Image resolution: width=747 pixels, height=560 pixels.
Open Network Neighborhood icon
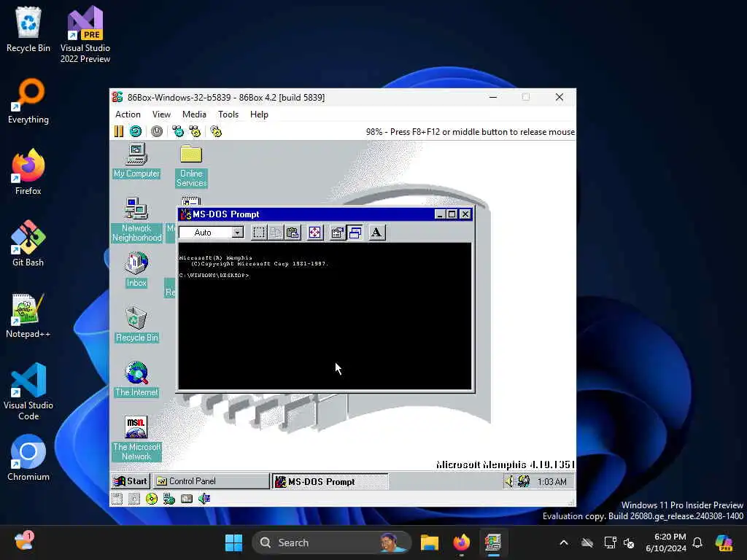[136, 219]
